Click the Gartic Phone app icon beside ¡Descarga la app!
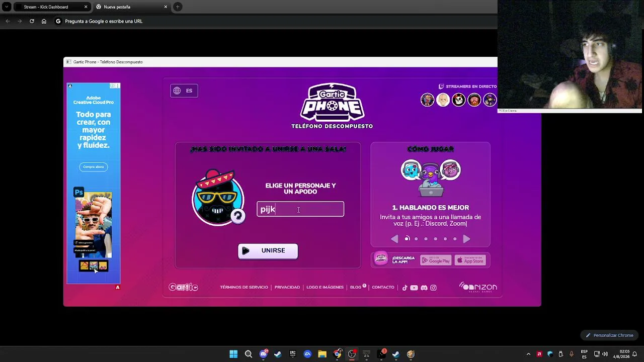The image size is (644, 362). [x=381, y=259]
